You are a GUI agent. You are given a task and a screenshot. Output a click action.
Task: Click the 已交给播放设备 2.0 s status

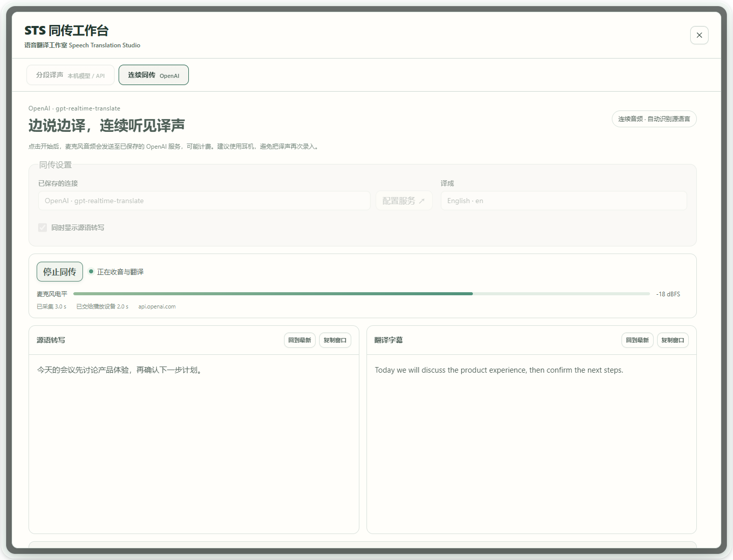102,306
